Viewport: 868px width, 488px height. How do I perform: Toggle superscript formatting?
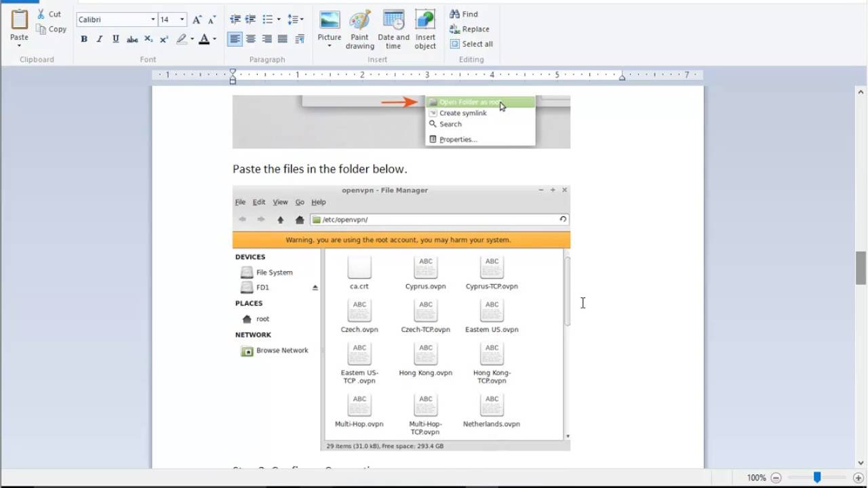click(x=164, y=39)
